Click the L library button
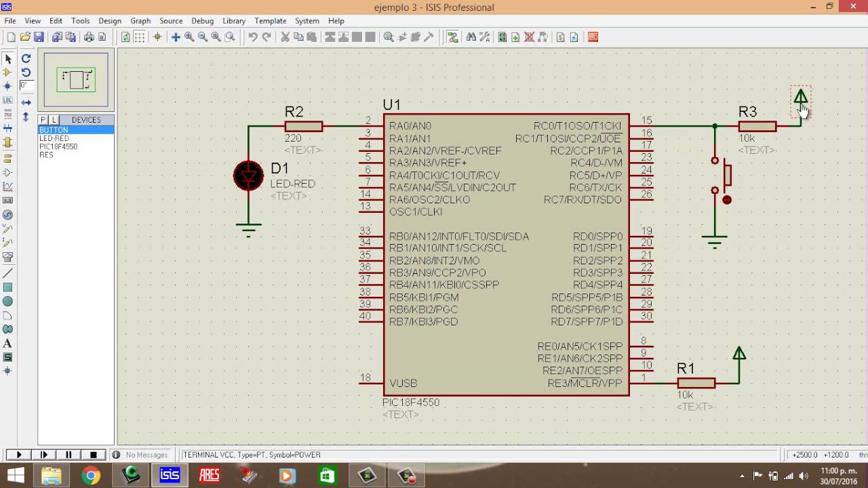The image size is (868, 488). pyautogui.click(x=54, y=120)
